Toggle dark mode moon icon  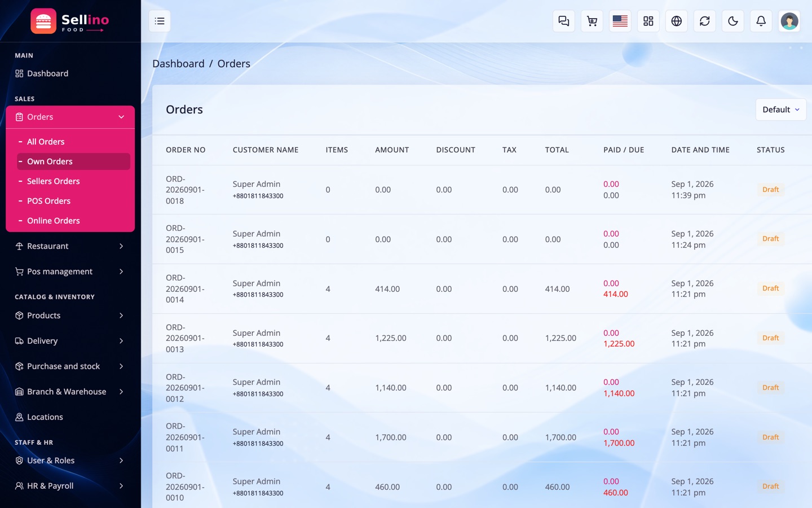point(733,21)
